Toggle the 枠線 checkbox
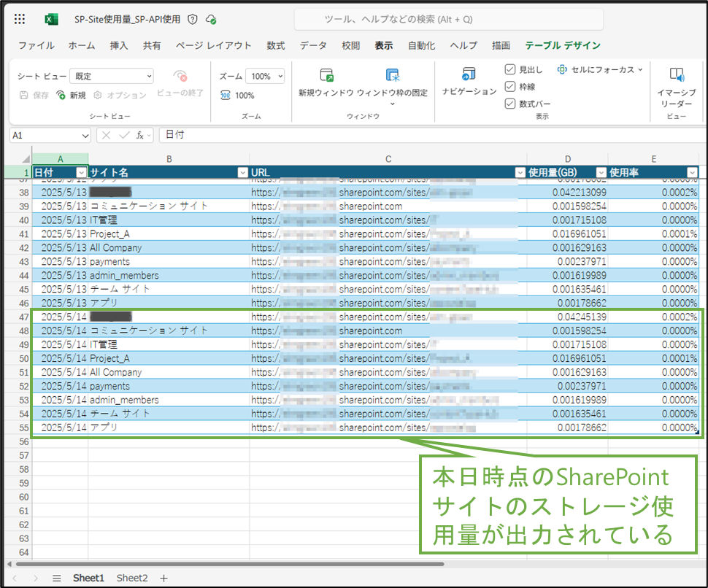 509,87
